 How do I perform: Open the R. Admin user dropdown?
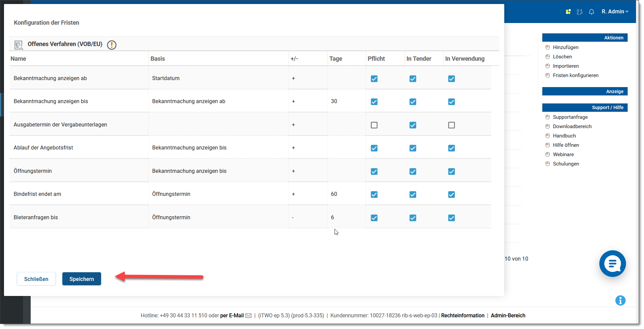click(x=615, y=12)
